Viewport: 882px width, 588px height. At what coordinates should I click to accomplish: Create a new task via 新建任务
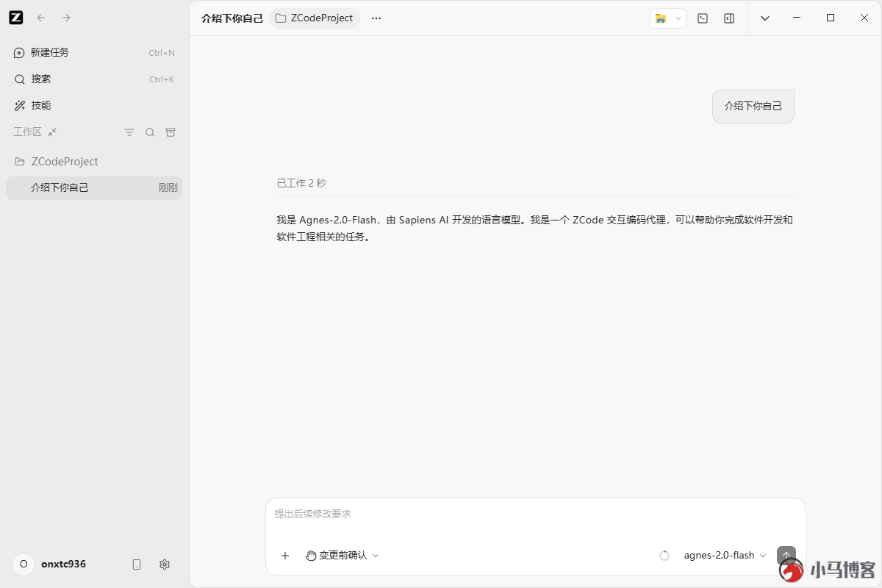click(x=94, y=53)
